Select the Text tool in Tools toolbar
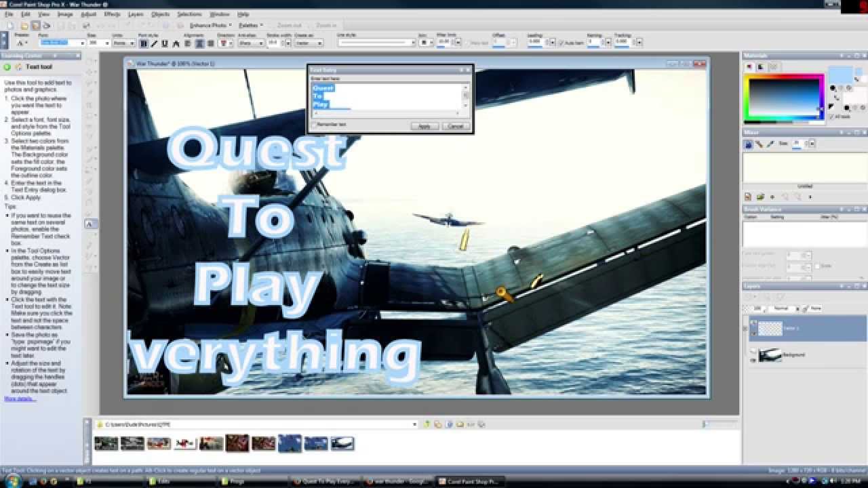 pyautogui.click(x=89, y=224)
